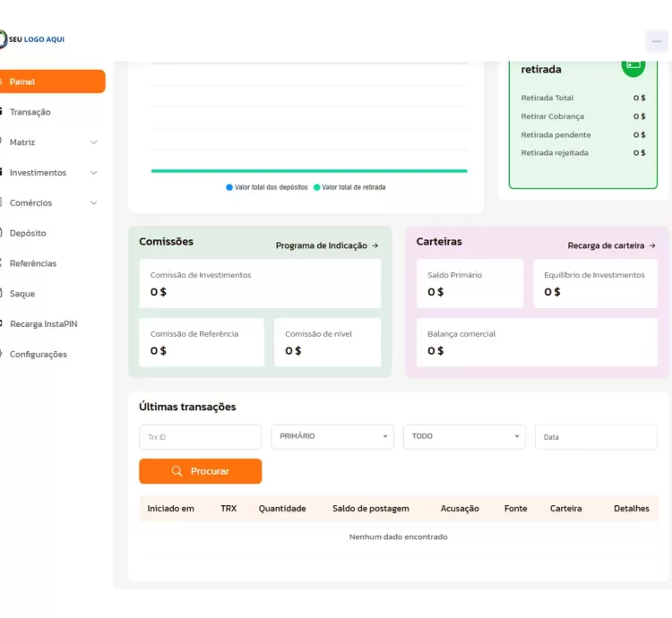This screenshot has width=672, height=618.
Task: Click the Data date input field
Action: [x=596, y=437]
